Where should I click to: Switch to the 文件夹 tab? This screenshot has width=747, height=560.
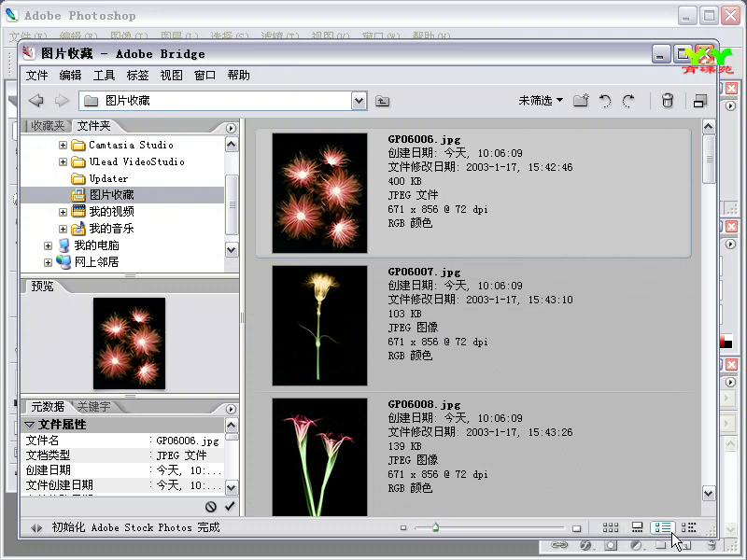[x=94, y=126]
